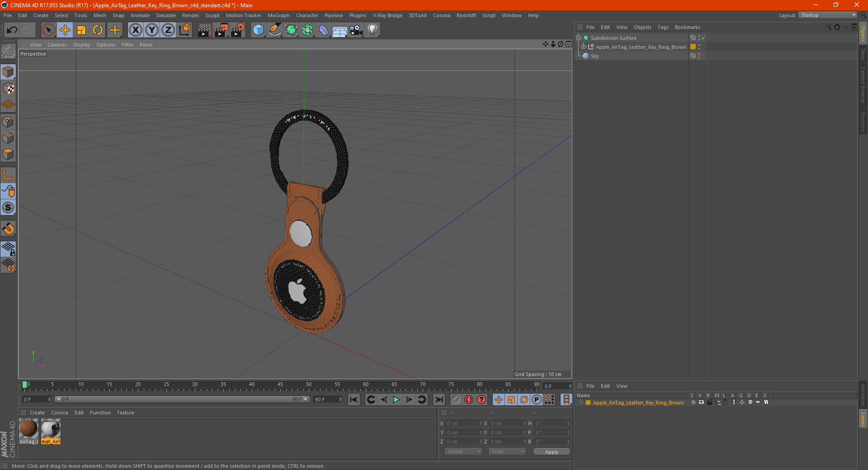Select Texture mode in left toolbar
Image resolution: width=868 pixels, height=470 pixels.
8,89
